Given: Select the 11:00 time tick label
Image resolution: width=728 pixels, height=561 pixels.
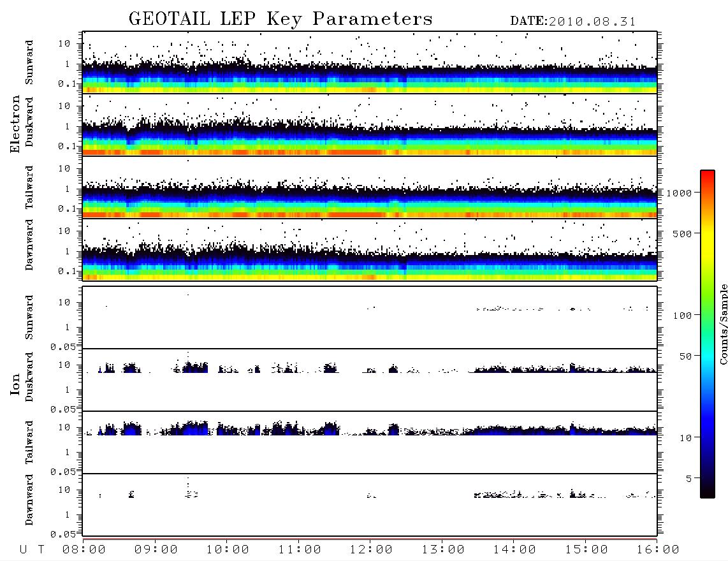Looking at the screenshot, I should point(300,550).
